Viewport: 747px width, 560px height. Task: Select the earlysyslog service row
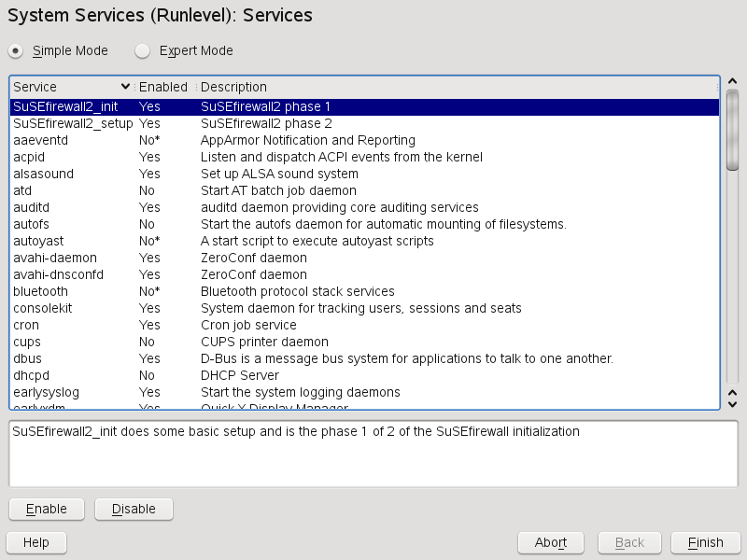(364, 392)
